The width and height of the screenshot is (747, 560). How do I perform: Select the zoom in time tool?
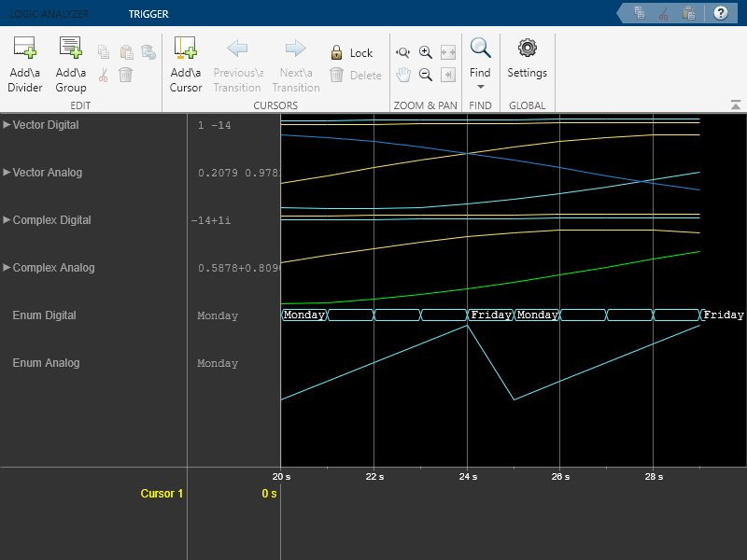tap(403, 53)
